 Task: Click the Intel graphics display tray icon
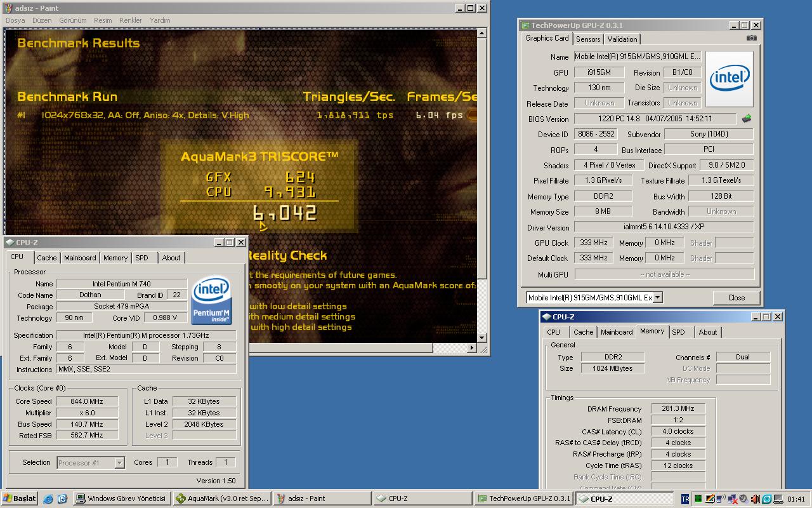(x=710, y=499)
